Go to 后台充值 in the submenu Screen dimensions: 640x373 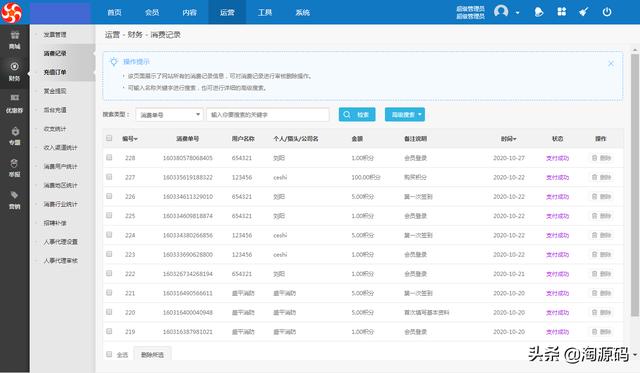[x=55, y=110]
